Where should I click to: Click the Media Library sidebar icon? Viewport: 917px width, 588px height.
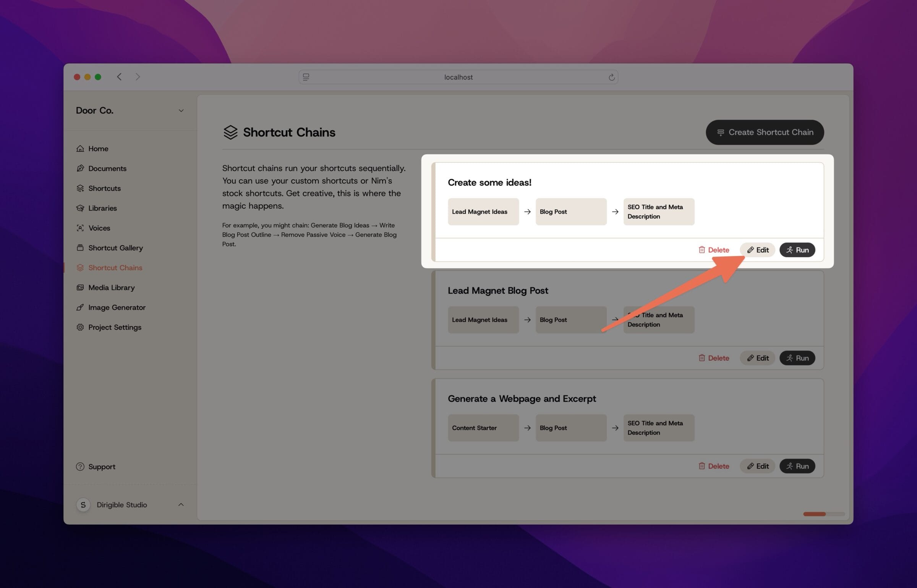79,287
